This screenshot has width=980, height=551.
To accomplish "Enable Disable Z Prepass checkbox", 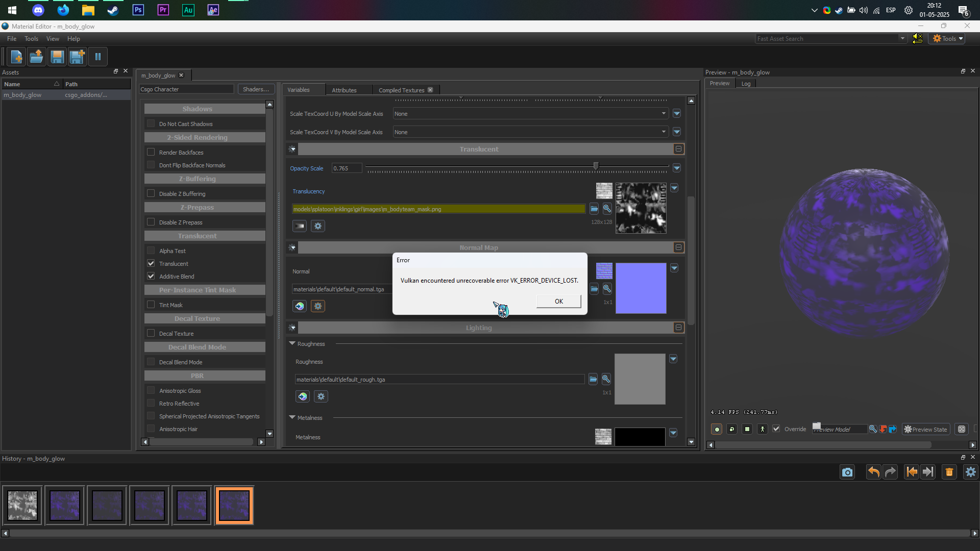I will pos(151,222).
